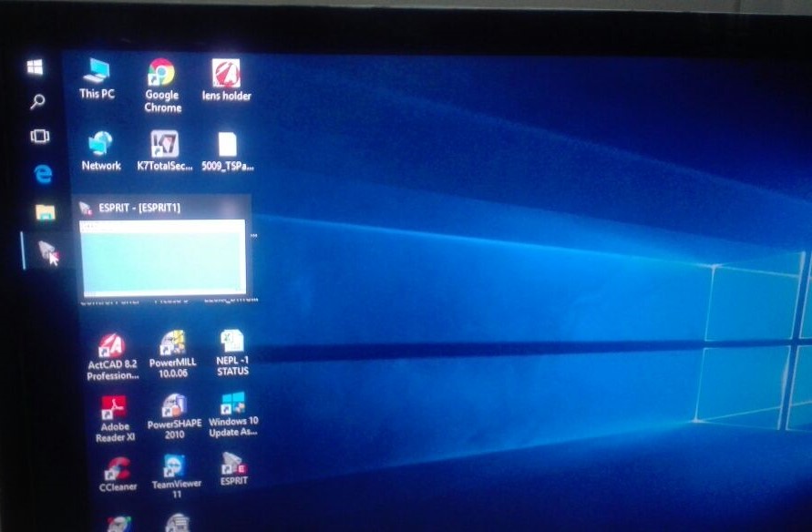Select the Google Chrome desktop shortcut
The height and width of the screenshot is (532, 812).
coord(162,75)
